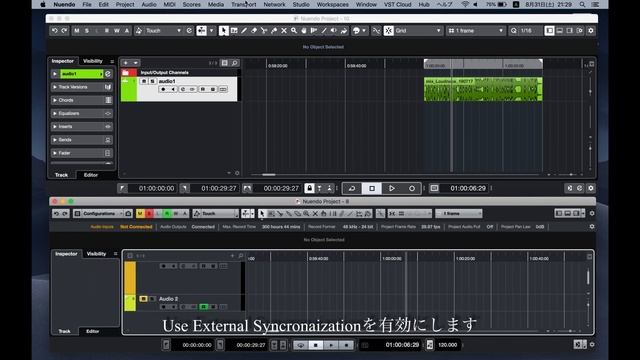
Task: Click the stop button in the top transport
Action: 371,188
